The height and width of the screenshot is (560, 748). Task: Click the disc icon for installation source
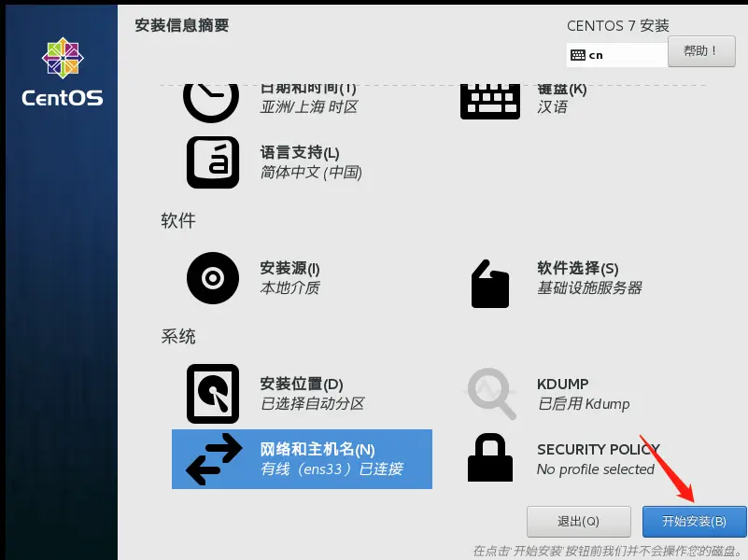(212, 277)
